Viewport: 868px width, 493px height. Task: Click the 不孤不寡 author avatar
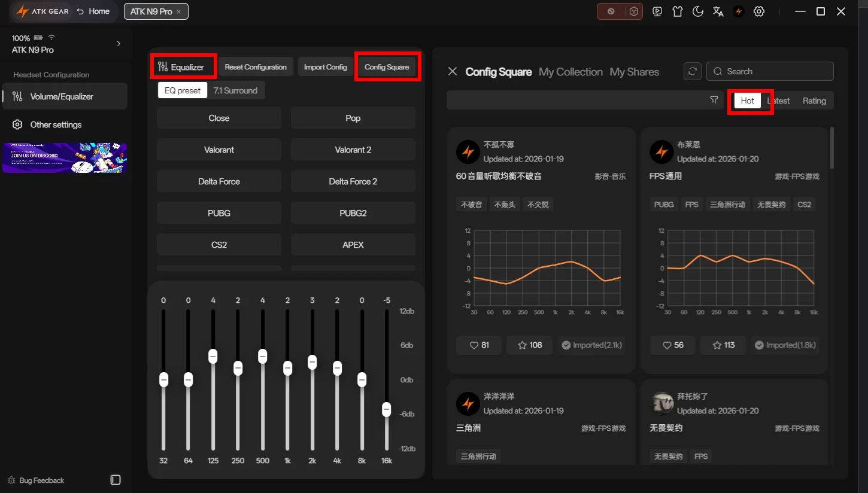pyautogui.click(x=468, y=152)
